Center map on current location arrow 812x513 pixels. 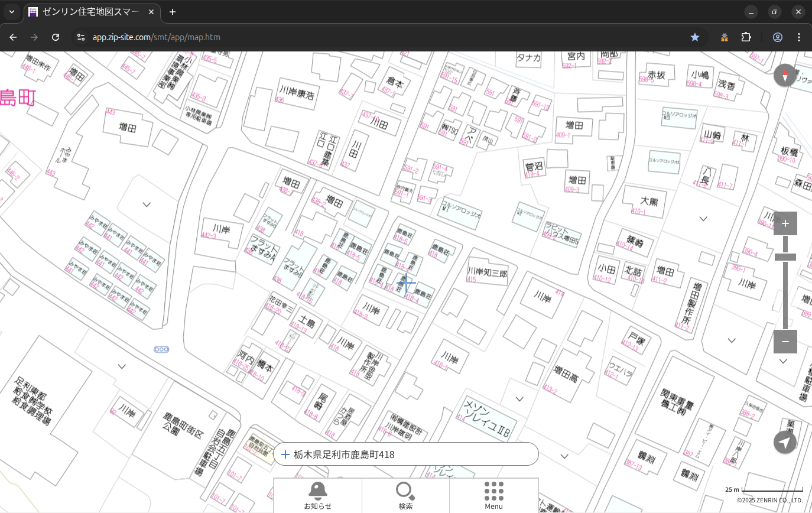pyautogui.click(x=785, y=442)
